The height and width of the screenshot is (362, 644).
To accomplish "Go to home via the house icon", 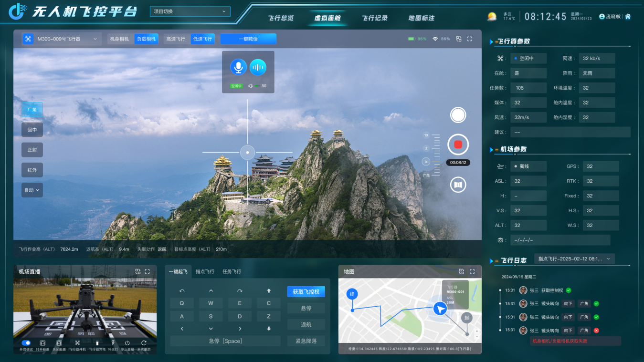I will (x=628, y=17).
